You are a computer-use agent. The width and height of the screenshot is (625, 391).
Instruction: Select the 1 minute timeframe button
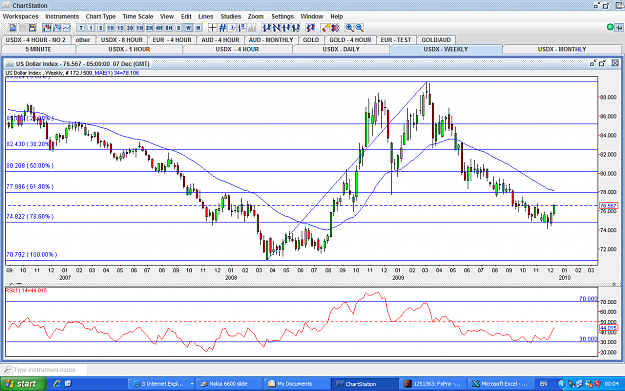(91, 28)
